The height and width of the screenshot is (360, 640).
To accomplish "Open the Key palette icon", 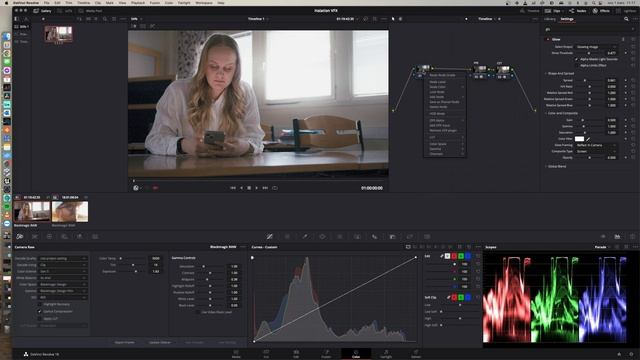I will 392,236.
